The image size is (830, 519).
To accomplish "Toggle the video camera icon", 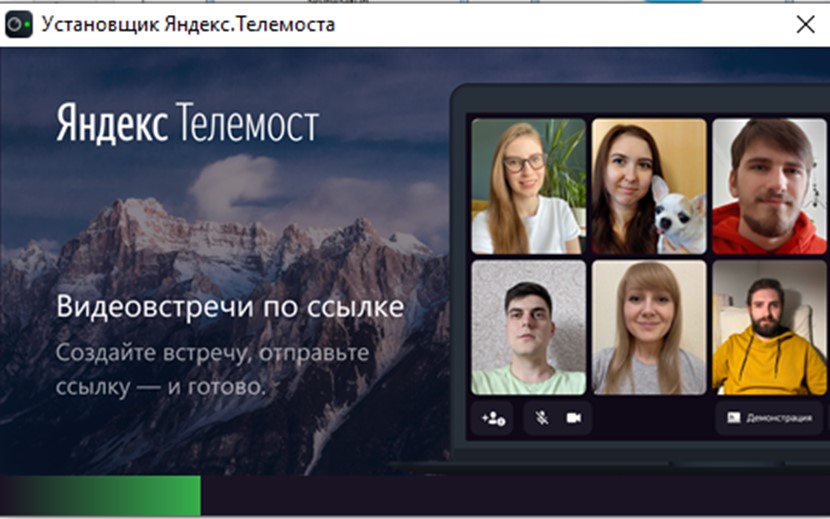I will 574,418.
